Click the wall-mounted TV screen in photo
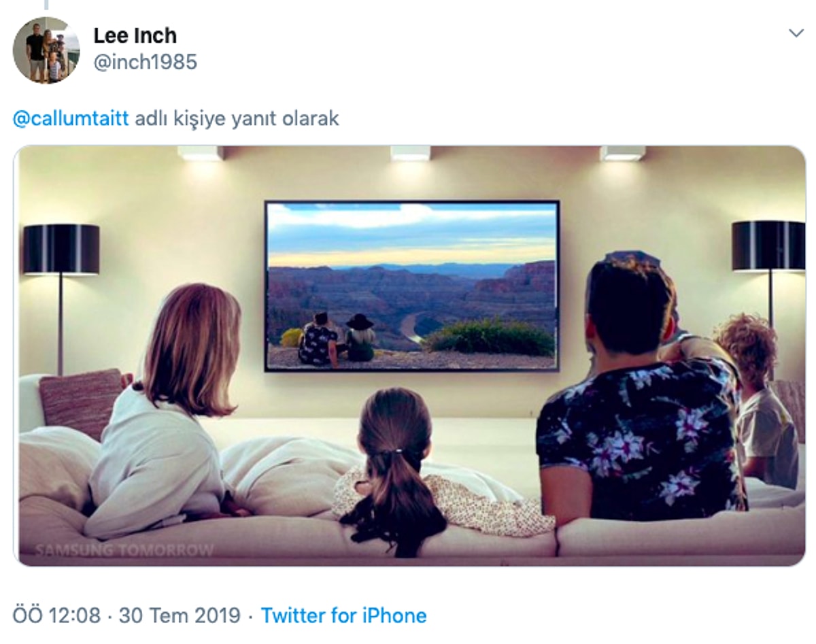 pyautogui.click(x=411, y=286)
